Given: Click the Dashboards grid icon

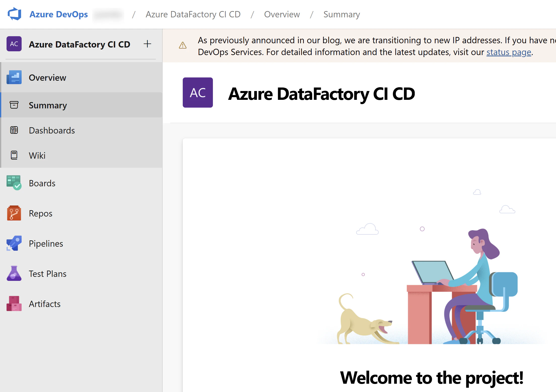Looking at the screenshot, I should tap(14, 130).
